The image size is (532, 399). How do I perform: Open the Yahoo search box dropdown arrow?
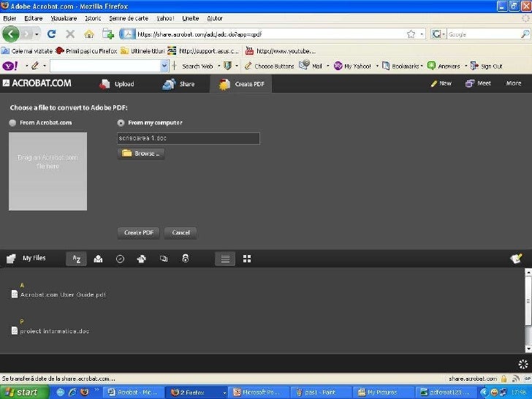point(164,66)
